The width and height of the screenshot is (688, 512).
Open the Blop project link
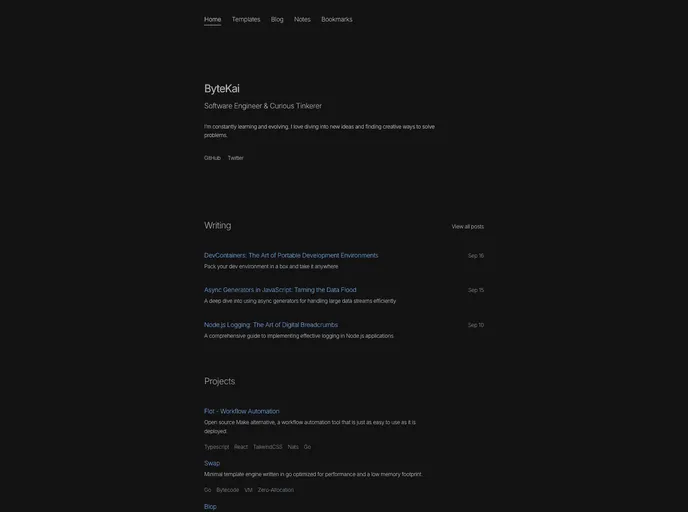[210, 507]
